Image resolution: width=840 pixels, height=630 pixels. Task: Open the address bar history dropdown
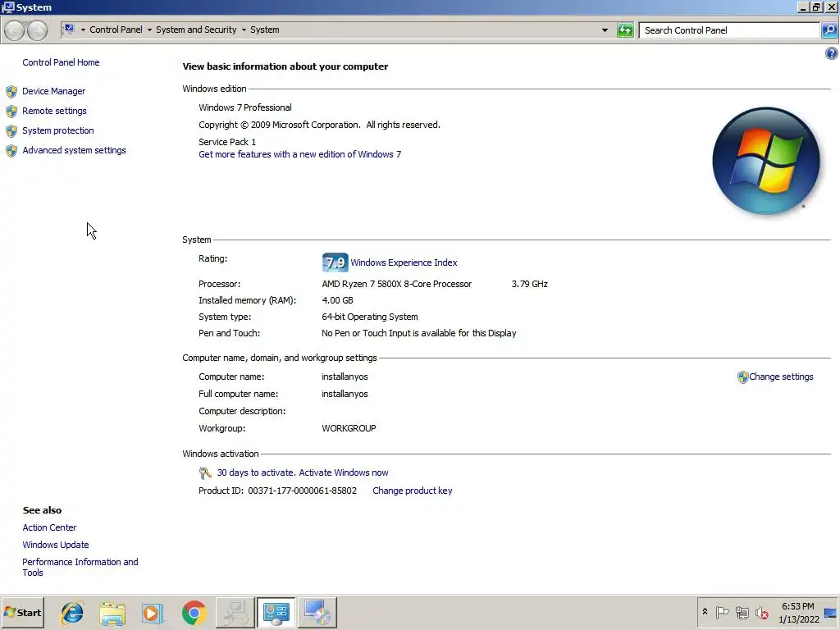[605, 30]
